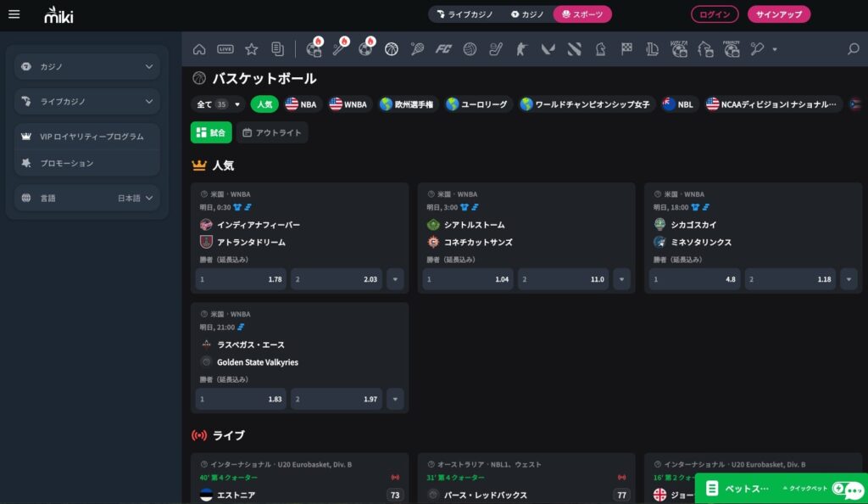Viewport: 868px width, 504px height.
Task: Expand more sports with the toolbar arrow
Action: coord(775,49)
